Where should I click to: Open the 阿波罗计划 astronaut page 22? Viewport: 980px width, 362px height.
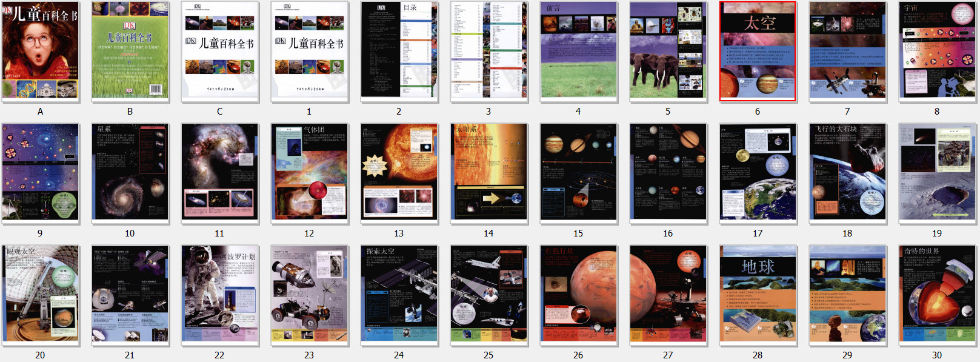pos(219,295)
